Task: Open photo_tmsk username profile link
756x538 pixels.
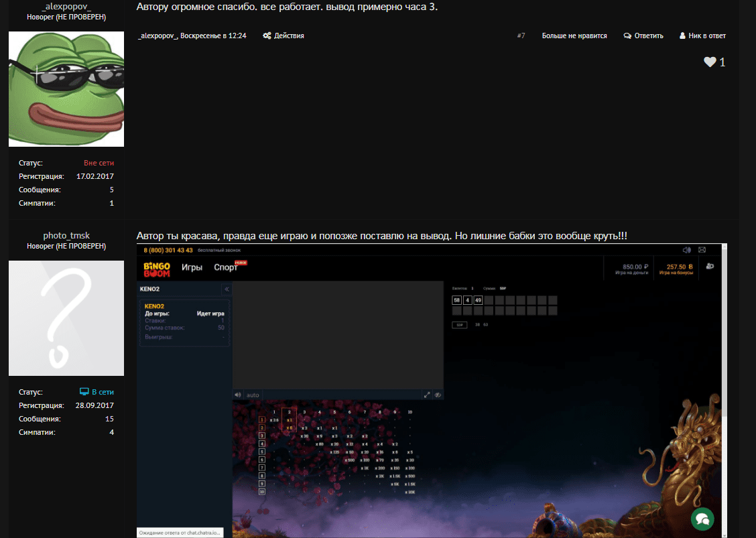Action: (x=66, y=236)
